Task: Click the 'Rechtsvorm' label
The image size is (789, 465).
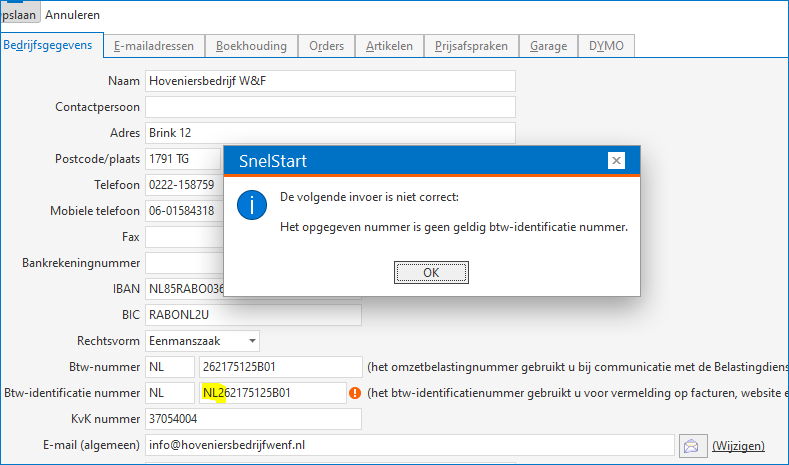Action: pos(108,341)
